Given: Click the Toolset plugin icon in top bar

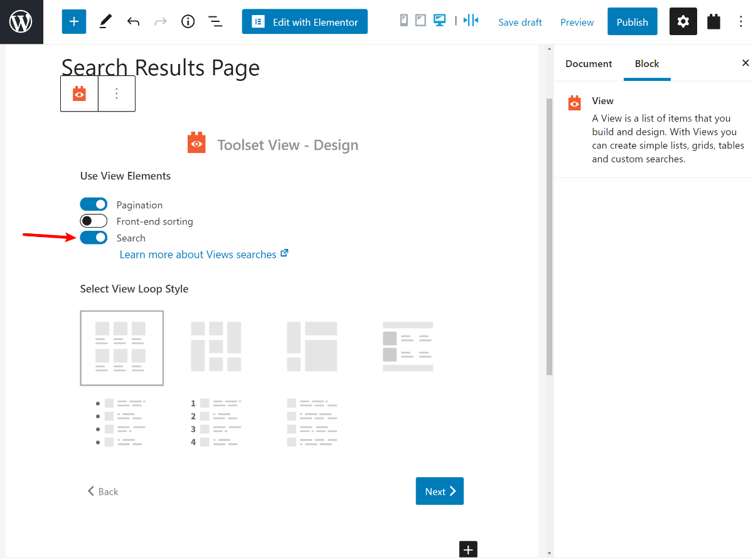Looking at the screenshot, I should tap(713, 22).
